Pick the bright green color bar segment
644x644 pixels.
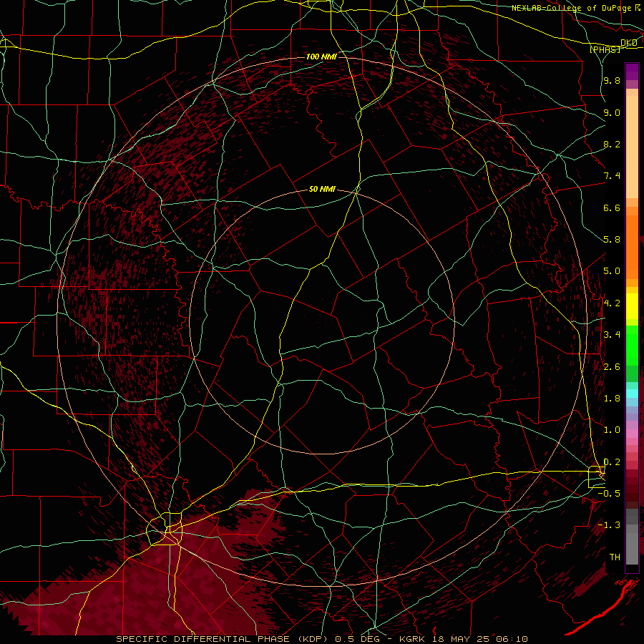pos(632,346)
